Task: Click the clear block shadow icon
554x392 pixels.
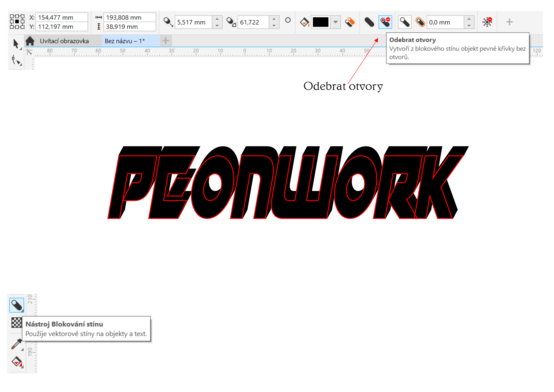Action: coord(487,22)
